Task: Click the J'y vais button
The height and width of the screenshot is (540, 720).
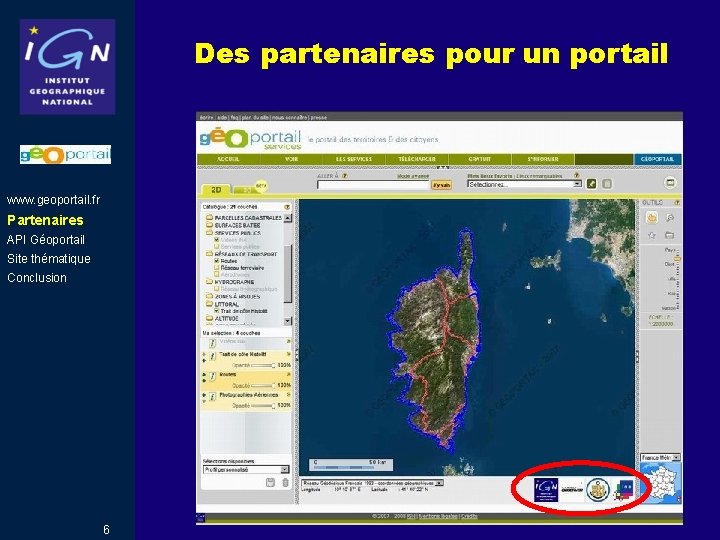Action: [442, 185]
